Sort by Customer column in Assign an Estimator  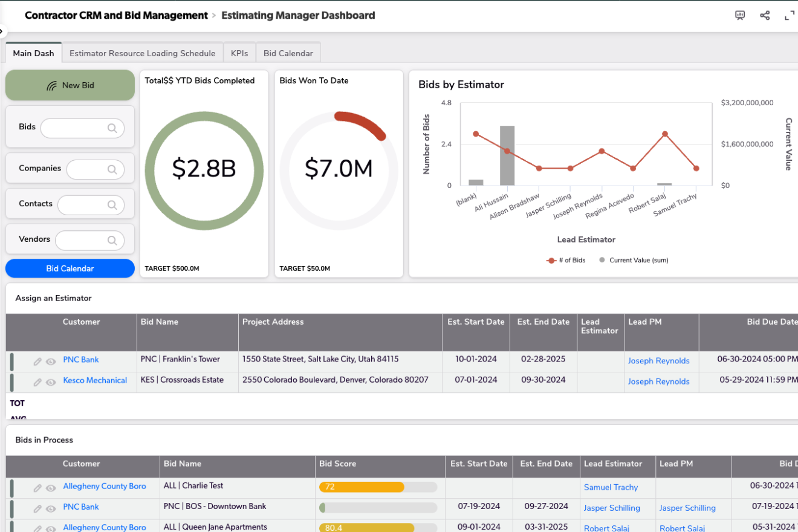[81, 322]
